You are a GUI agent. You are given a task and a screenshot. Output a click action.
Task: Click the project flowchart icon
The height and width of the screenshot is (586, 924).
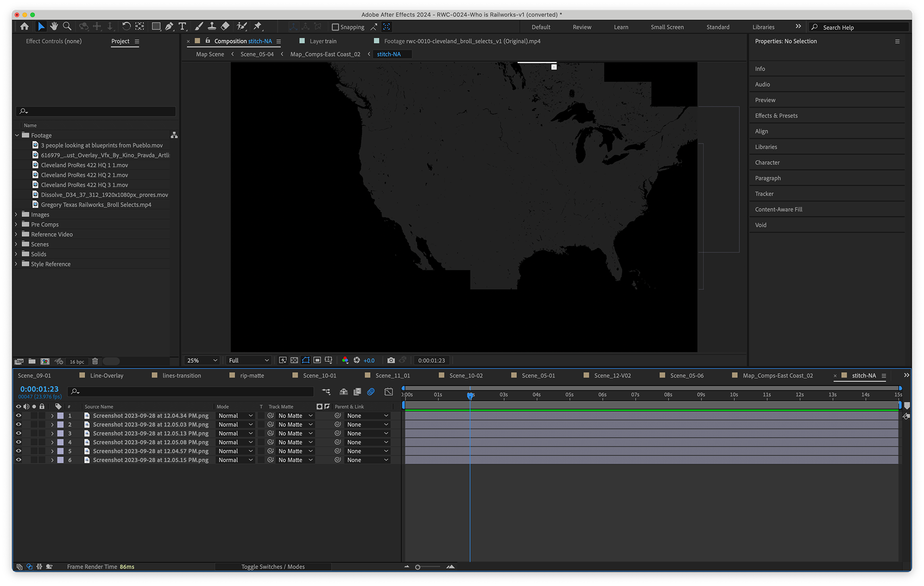[x=174, y=135]
